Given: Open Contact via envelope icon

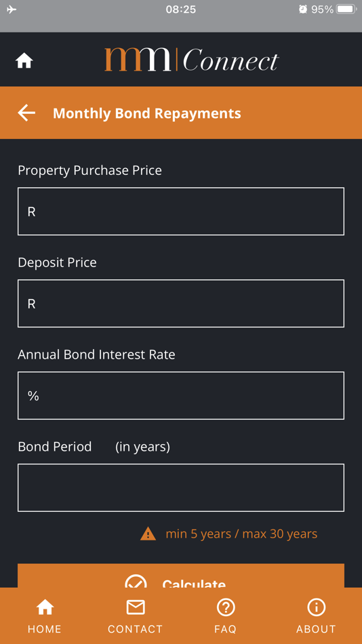Looking at the screenshot, I should (135, 607).
